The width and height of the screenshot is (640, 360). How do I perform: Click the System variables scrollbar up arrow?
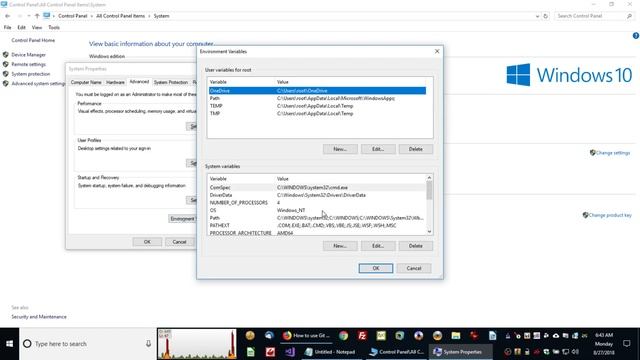[429, 178]
